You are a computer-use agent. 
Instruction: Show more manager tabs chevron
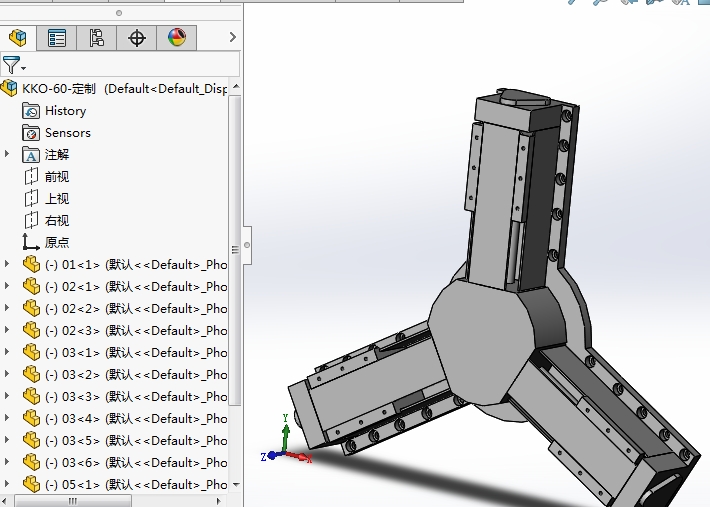[233, 37]
